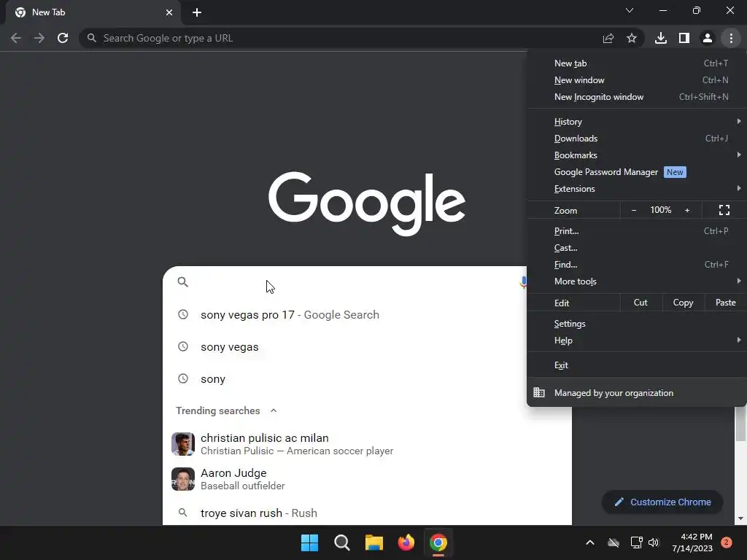
Task: Click Managed by your organization
Action: point(636,393)
